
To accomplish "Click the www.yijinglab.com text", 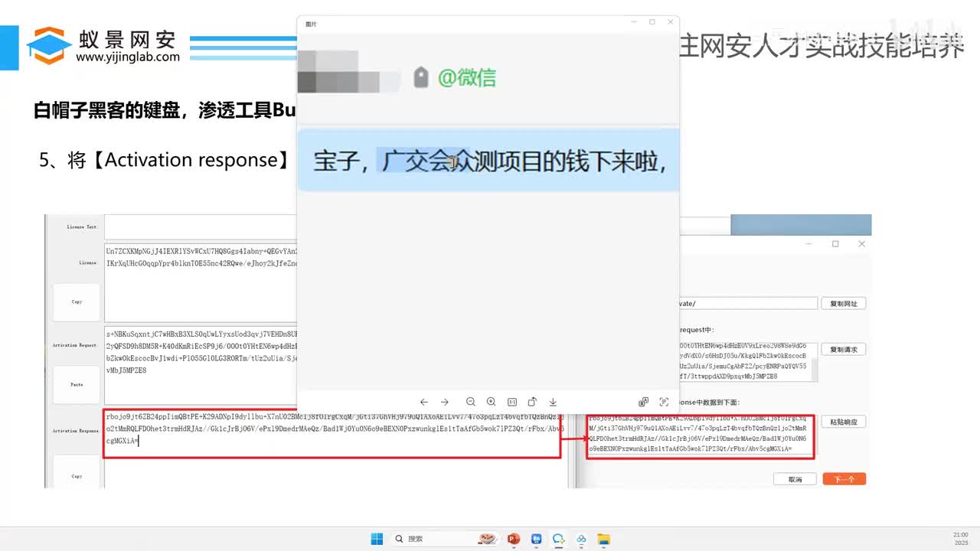I will (128, 57).
